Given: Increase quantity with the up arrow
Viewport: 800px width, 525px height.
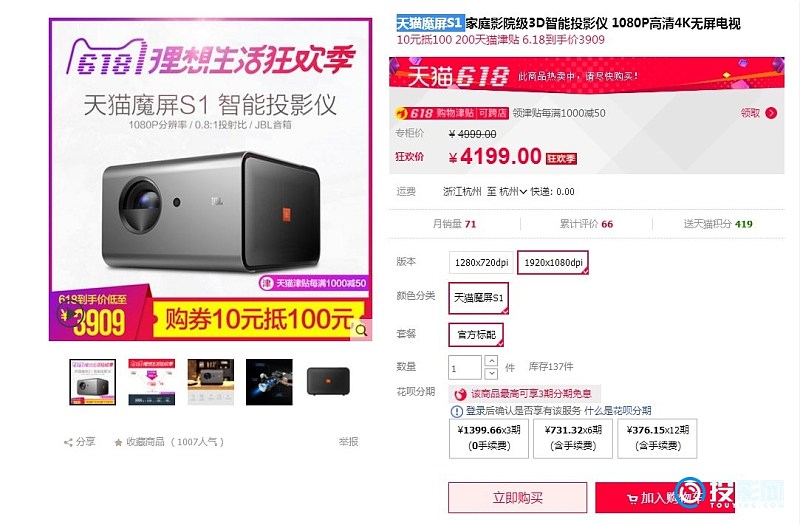Looking at the screenshot, I should pyautogui.click(x=491, y=361).
